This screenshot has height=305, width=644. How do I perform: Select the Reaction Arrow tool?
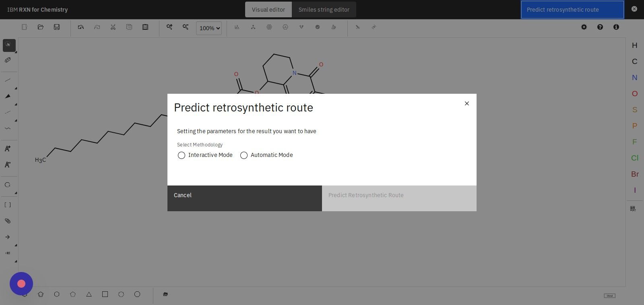8,237
